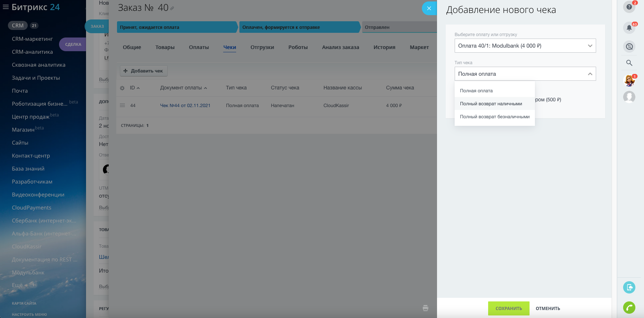
Task: Set stage to Отправлен
Action: 399,27
